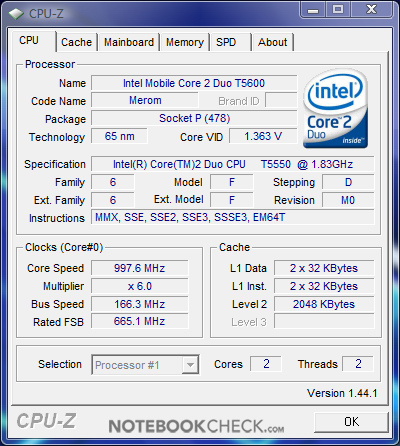Click the Cores count value
The height and width of the screenshot is (446, 400).
(266, 364)
